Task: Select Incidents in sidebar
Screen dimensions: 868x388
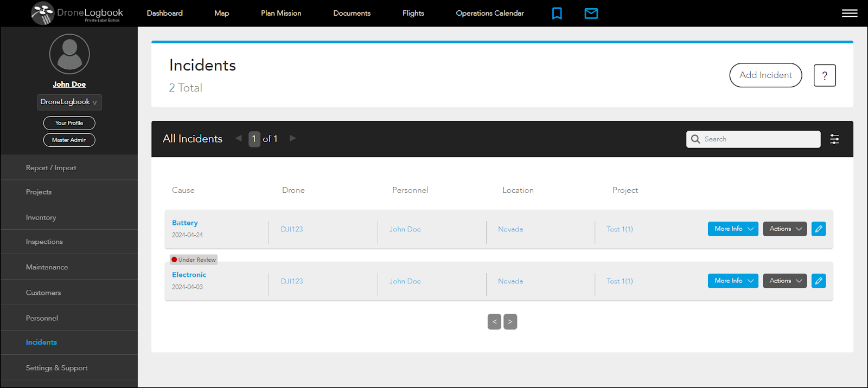Action: pos(69,342)
